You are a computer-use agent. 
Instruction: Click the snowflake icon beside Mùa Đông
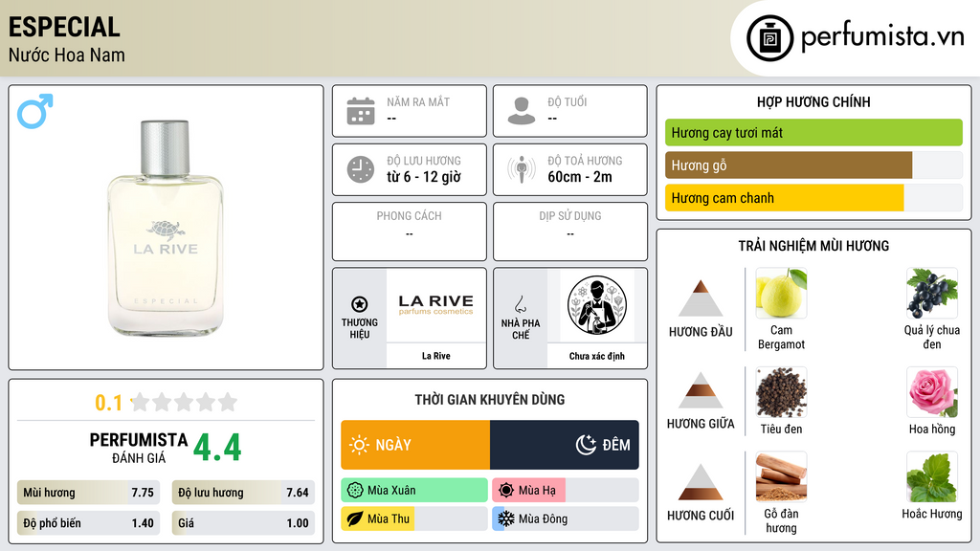pyautogui.click(x=506, y=519)
